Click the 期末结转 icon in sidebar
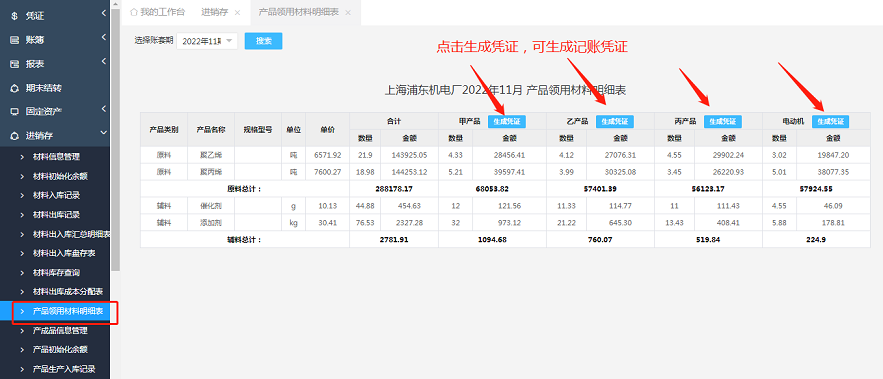Viewport: 883px width, 379px height. pyautogui.click(x=15, y=88)
